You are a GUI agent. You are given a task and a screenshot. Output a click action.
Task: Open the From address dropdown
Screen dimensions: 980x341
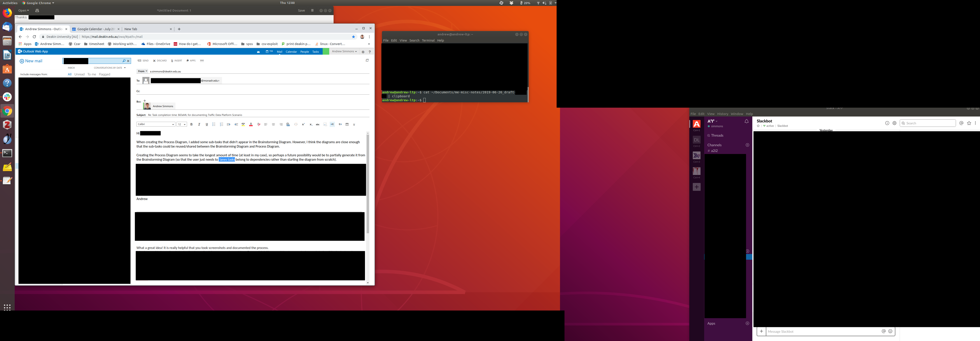coord(142,71)
